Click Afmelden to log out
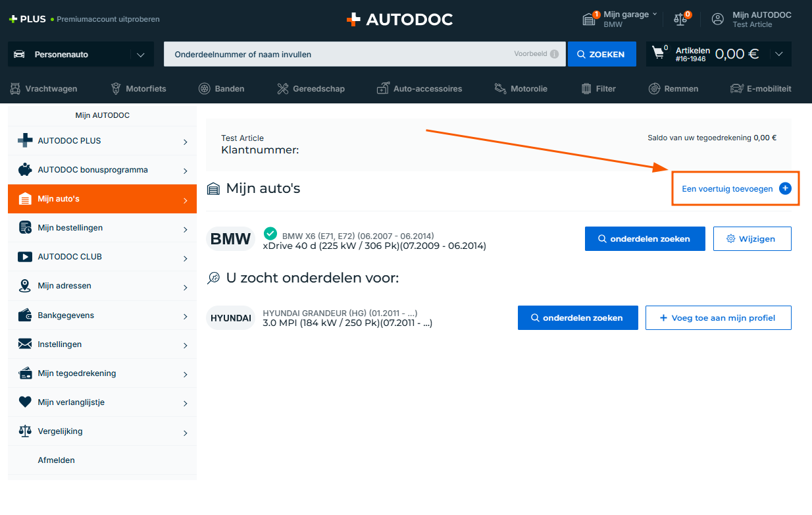The image size is (812, 515). pyautogui.click(x=56, y=460)
